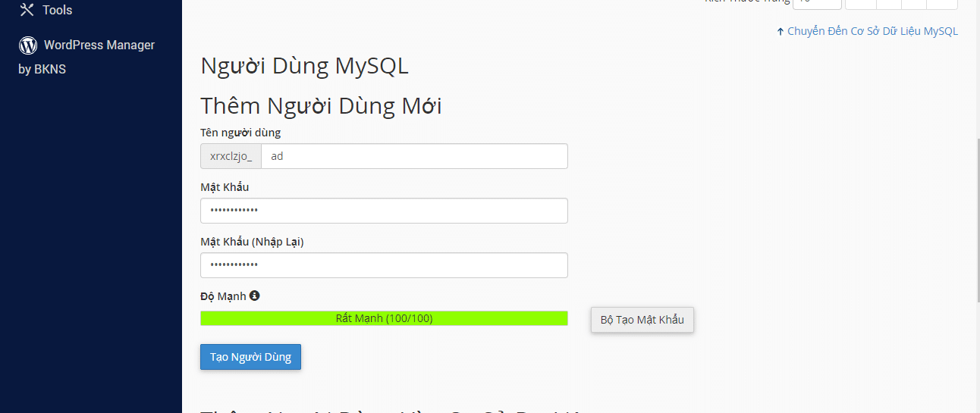Image resolution: width=980 pixels, height=413 pixels.
Task: Click the Người Dùng MySQL heading
Action: coord(304,66)
